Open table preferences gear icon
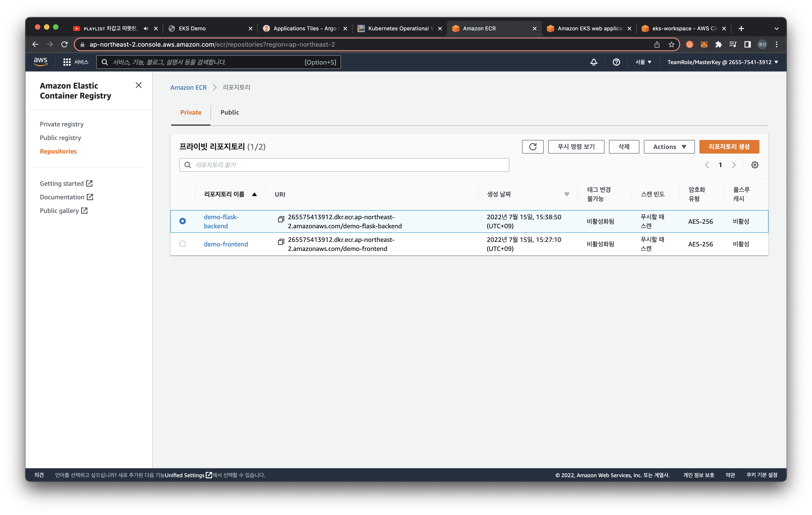The width and height of the screenshot is (812, 515). 755,165
